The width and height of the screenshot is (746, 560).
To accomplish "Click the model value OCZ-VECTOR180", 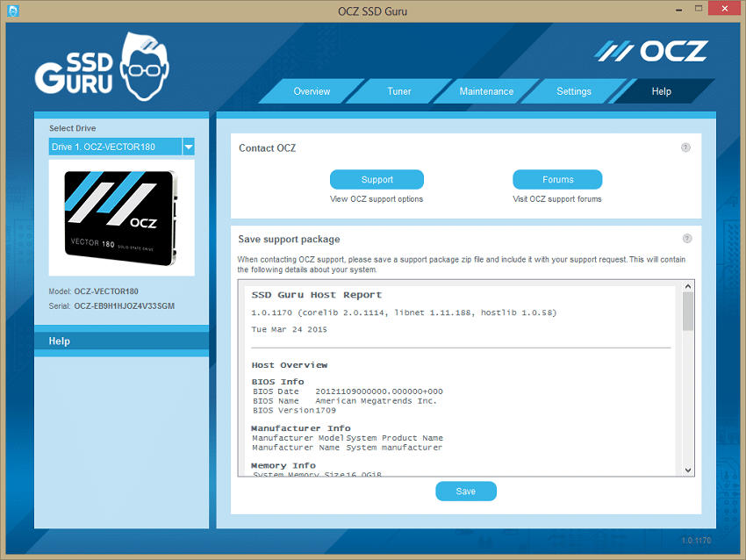I will pyautogui.click(x=106, y=291).
